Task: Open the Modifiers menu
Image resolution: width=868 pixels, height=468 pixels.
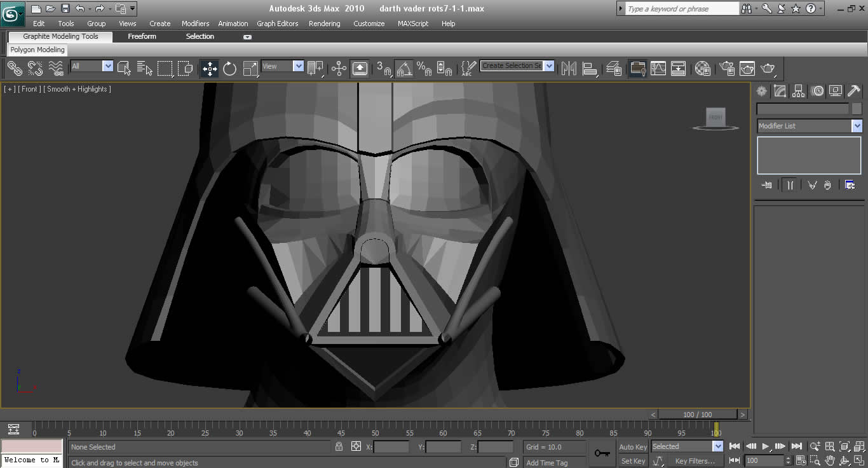Action: 195,24
